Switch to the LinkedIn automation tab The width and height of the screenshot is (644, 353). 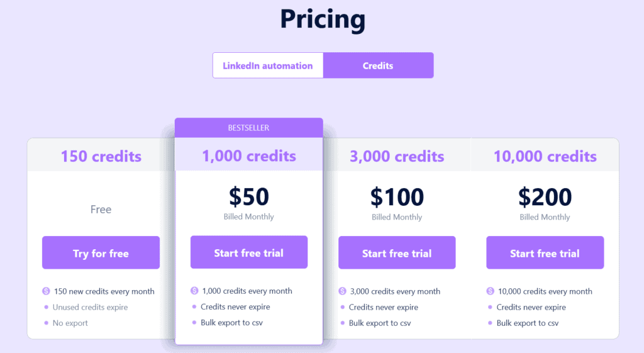[x=267, y=65]
